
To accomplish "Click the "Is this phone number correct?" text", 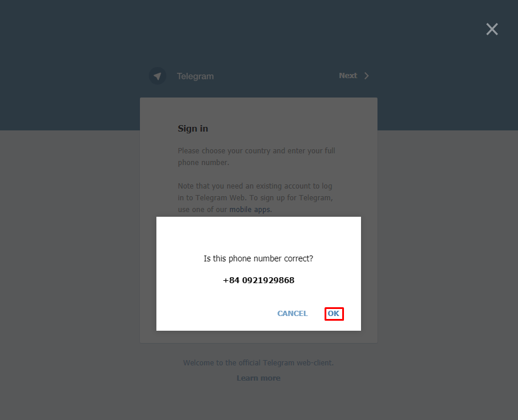I will [258, 258].
